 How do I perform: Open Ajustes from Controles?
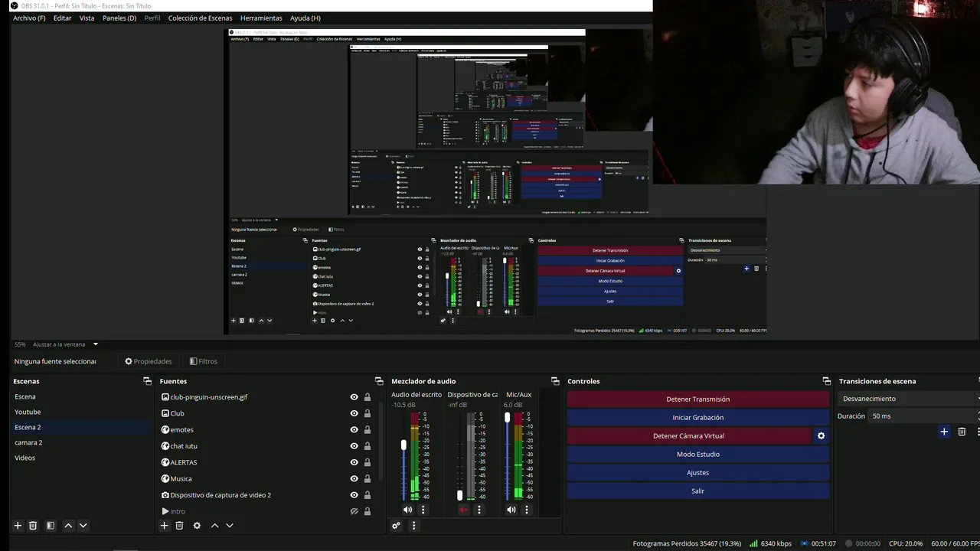[x=698, y=472]
